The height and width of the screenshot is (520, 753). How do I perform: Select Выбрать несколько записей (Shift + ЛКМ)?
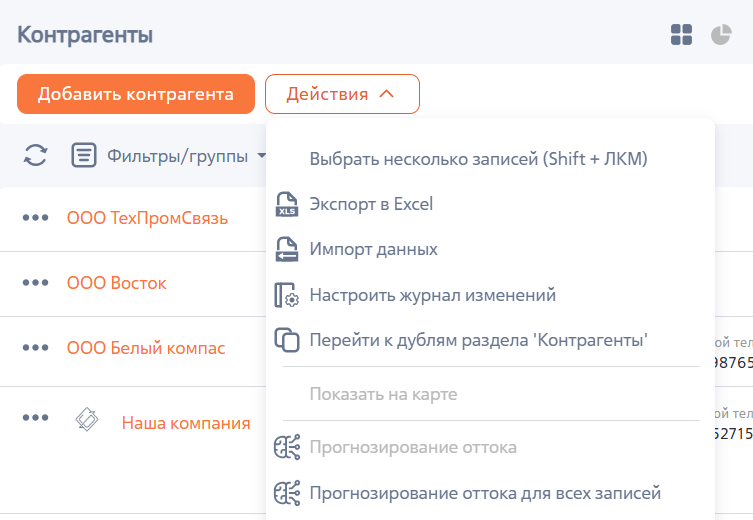(x=478, y=158)
